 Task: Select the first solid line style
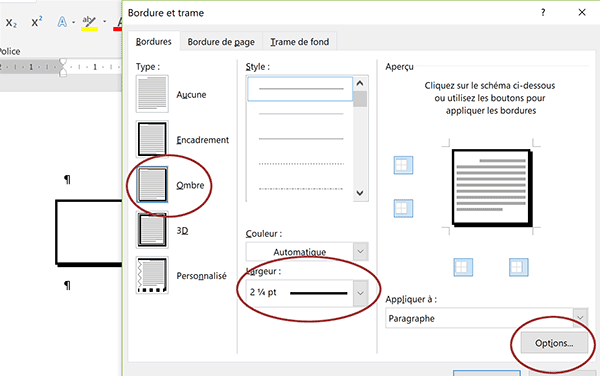[x=300, y=89]
